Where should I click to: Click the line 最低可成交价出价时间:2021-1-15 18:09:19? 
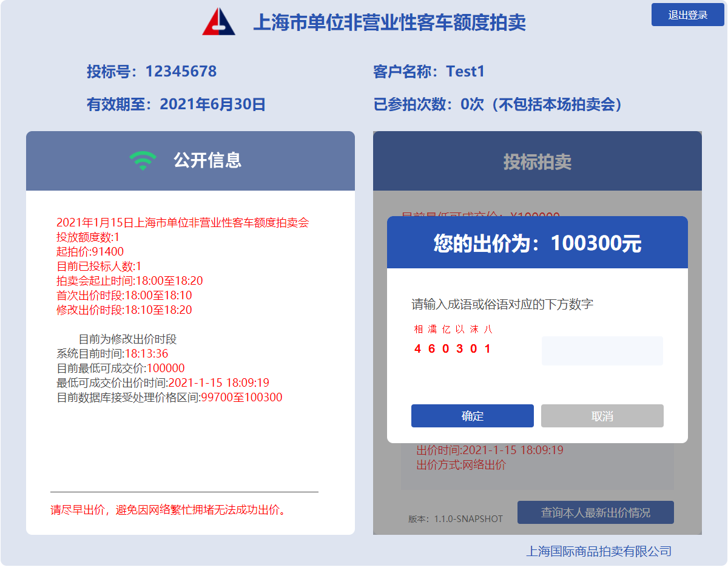pyautogui.click(x=163, y=383)
